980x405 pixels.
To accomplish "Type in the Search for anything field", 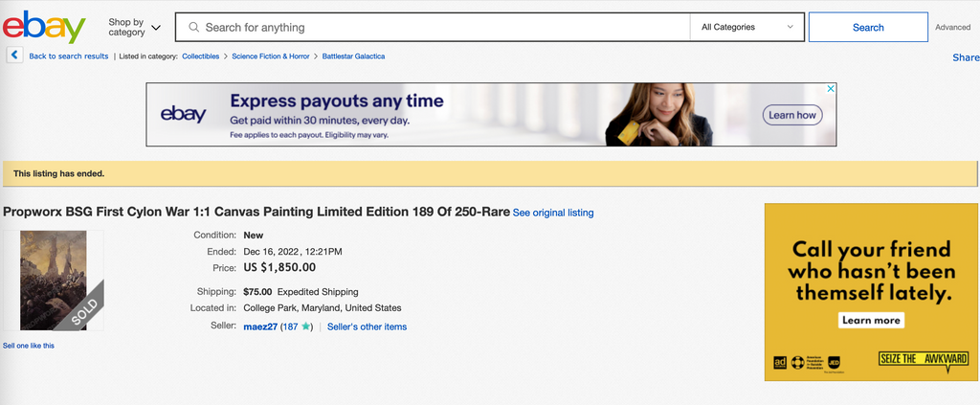I will pyautogui.click(x=440, y=28).
